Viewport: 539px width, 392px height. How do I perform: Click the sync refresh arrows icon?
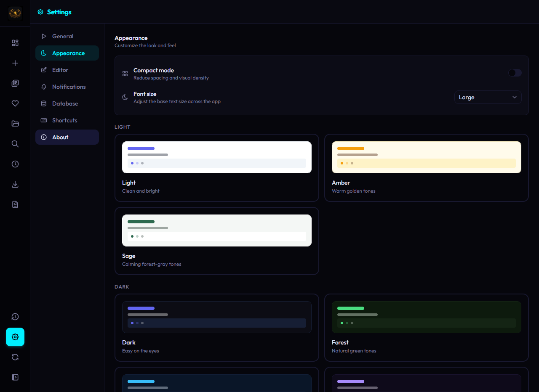click(x=15, y=357)
